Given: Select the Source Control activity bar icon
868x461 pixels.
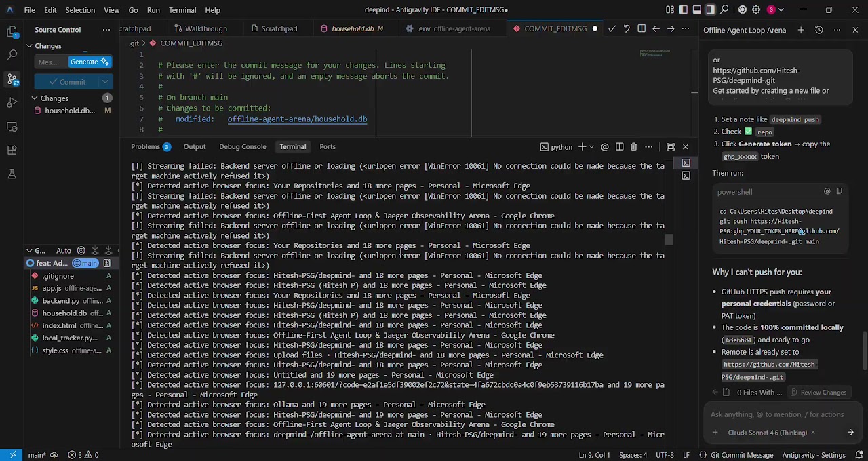Looking at the screenshot, I should 12,79.
